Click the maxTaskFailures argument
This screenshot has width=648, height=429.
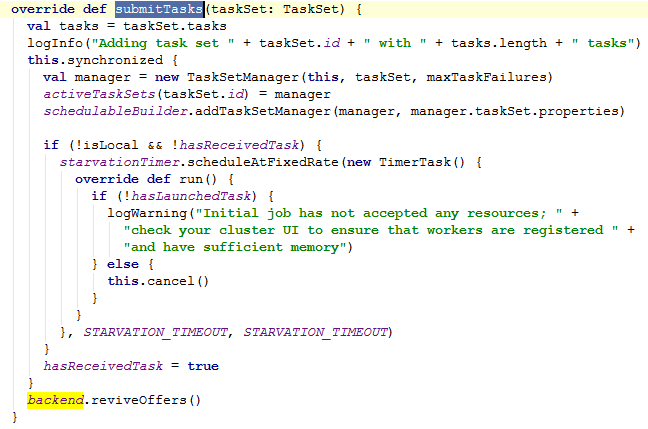click(486, 77)
